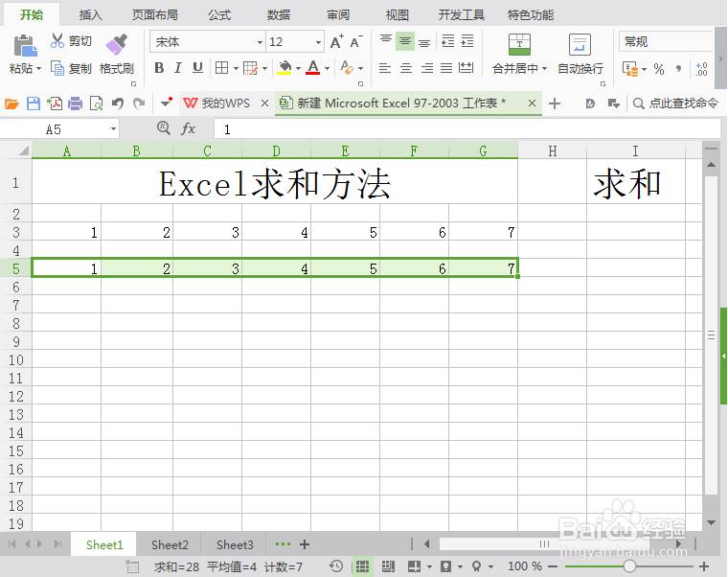
Task: Expand the Merge and Center dropdown arrow
Action: (544, 69)
